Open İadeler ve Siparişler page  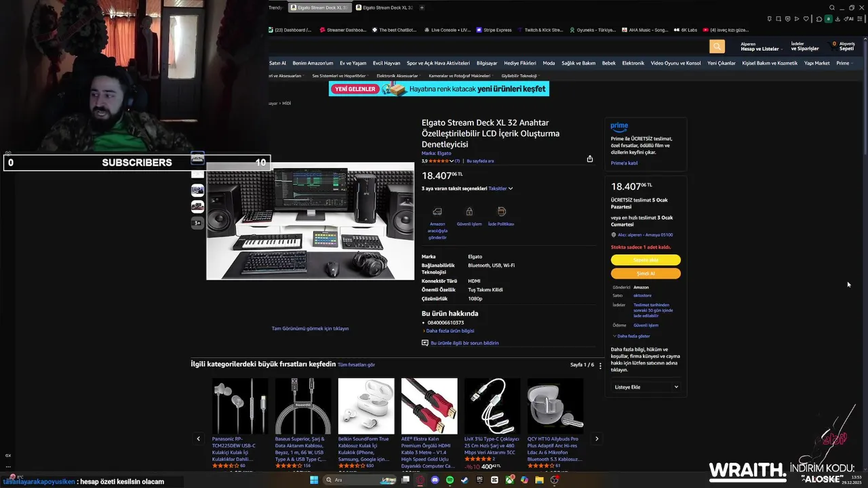(x=805, y=46)
